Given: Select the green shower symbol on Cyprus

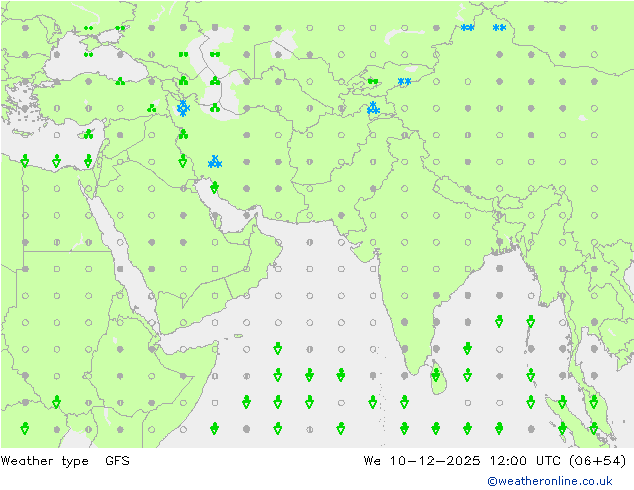Looking at the screenshot, I should click(x=88, y=134).
